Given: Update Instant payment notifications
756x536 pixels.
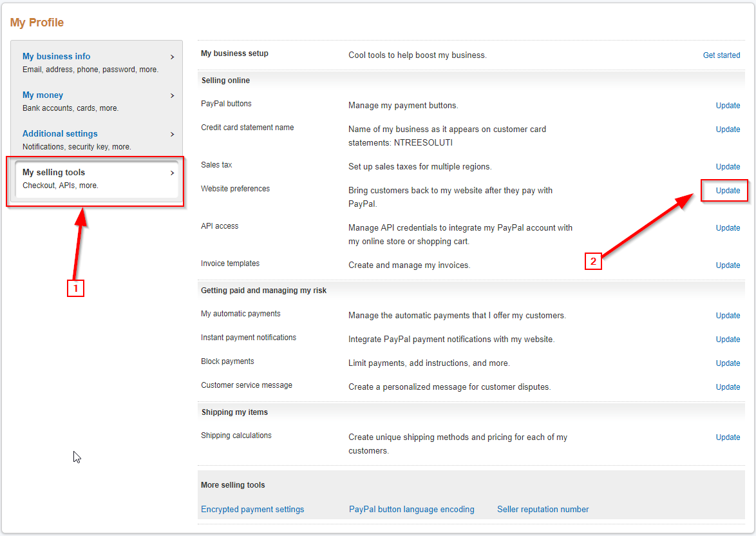Looking at the screenshot, I should 728,339.
